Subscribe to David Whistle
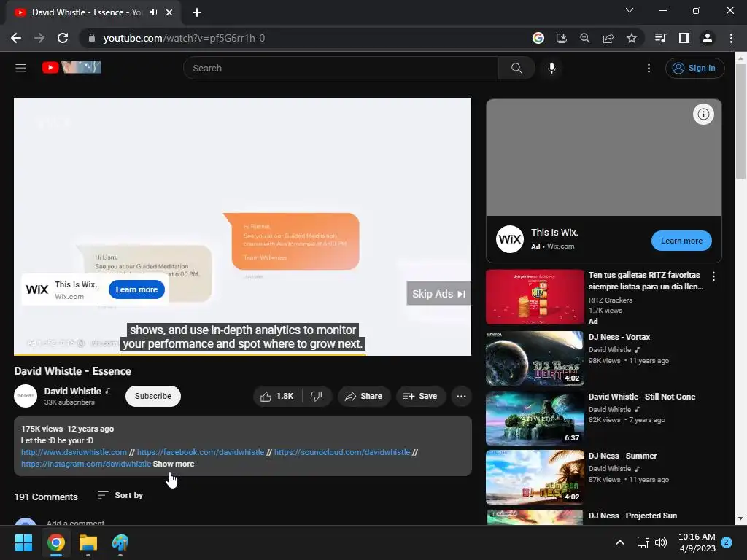 pyautogui.click(x=153, y=396)
